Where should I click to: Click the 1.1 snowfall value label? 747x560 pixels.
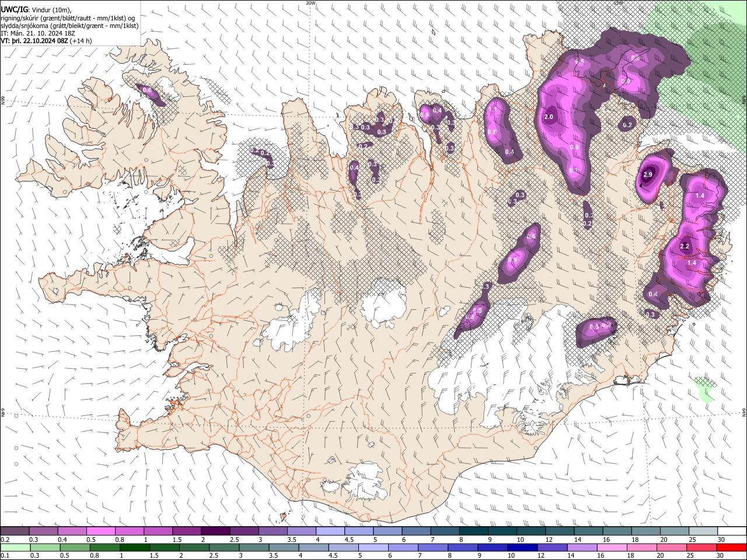pyautogui.click(x=493, y=110)
